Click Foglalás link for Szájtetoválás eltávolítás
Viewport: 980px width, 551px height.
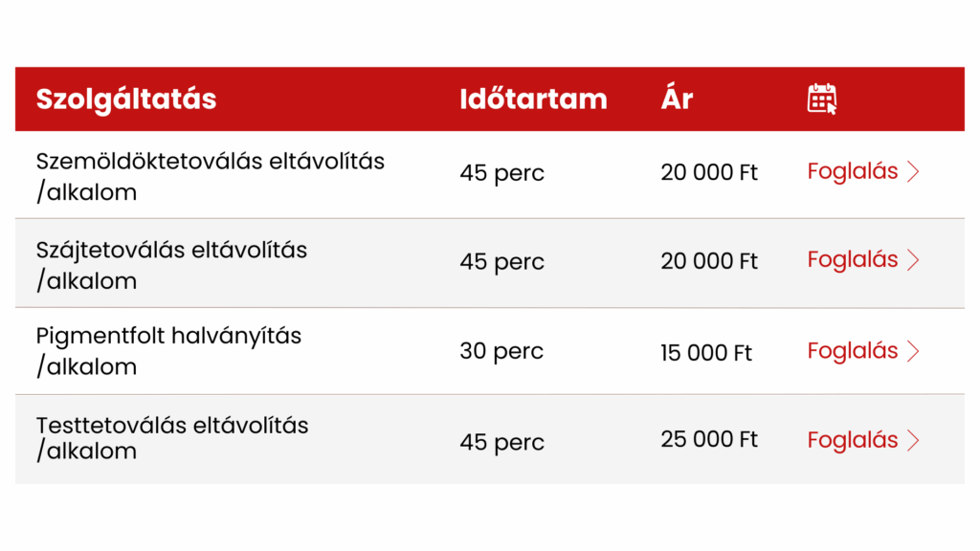(853, 260)
